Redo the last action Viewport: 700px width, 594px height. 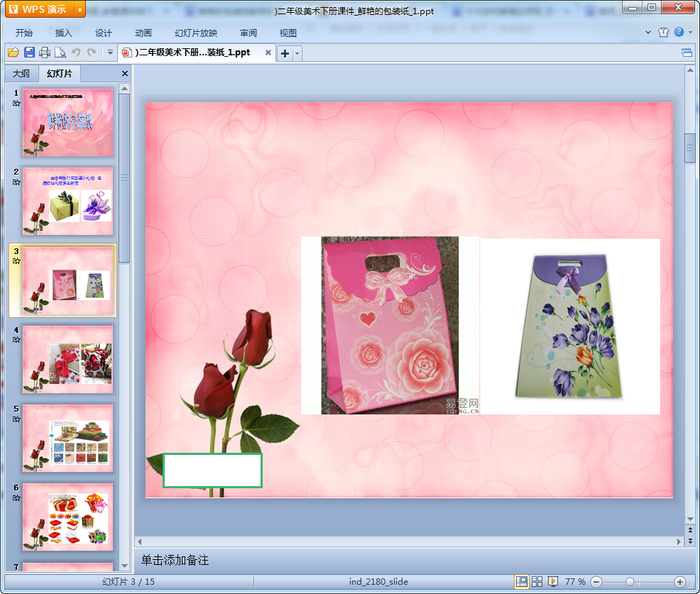(92, 53)
